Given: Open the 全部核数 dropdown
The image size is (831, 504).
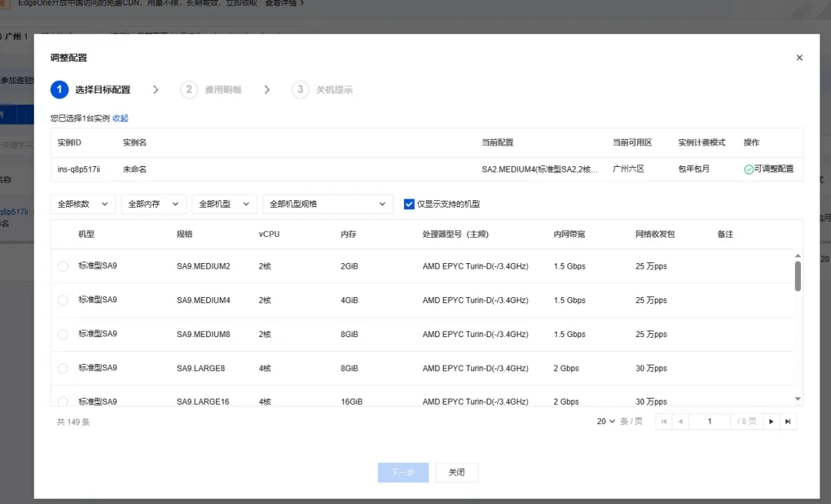Looking at the screenshot, I should (x=82, y=204).
